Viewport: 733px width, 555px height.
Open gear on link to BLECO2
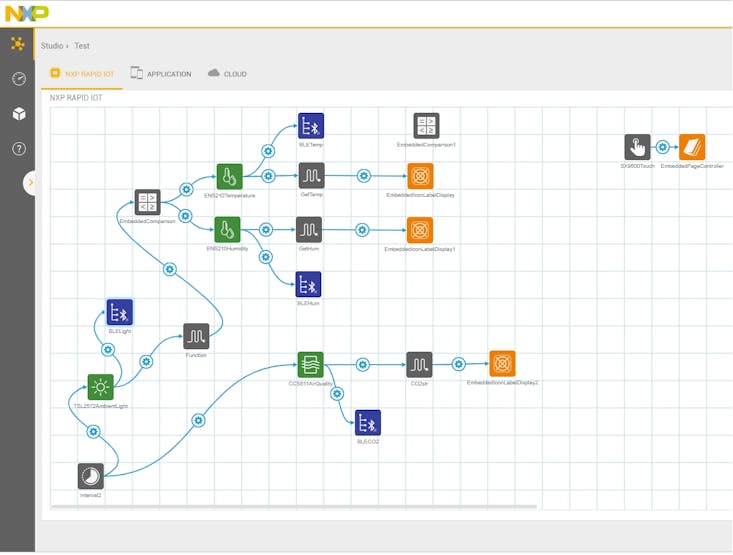(x=337, y=394)
